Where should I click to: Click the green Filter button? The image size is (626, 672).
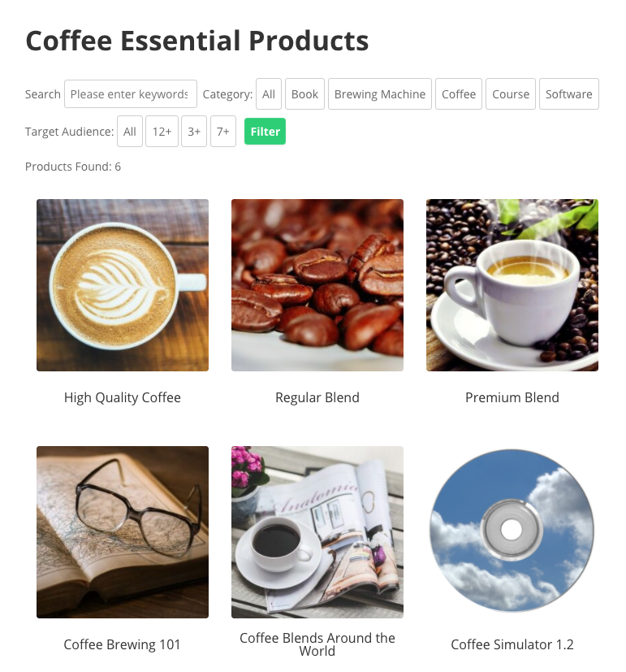click(x=265, y=131)
